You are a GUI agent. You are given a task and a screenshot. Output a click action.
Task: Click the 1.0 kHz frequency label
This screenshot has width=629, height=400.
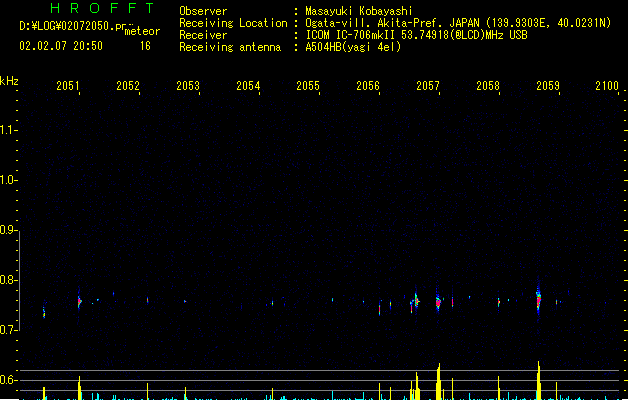coord(8,180)
